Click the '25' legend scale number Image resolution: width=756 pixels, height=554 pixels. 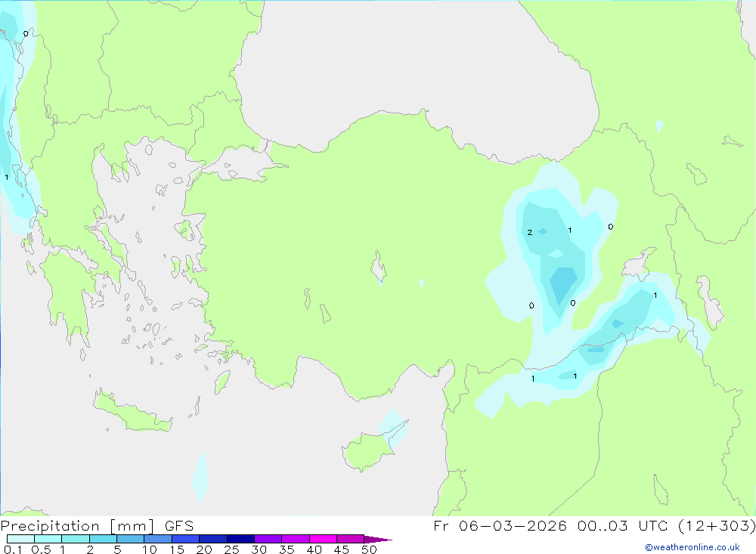point(231,549)
